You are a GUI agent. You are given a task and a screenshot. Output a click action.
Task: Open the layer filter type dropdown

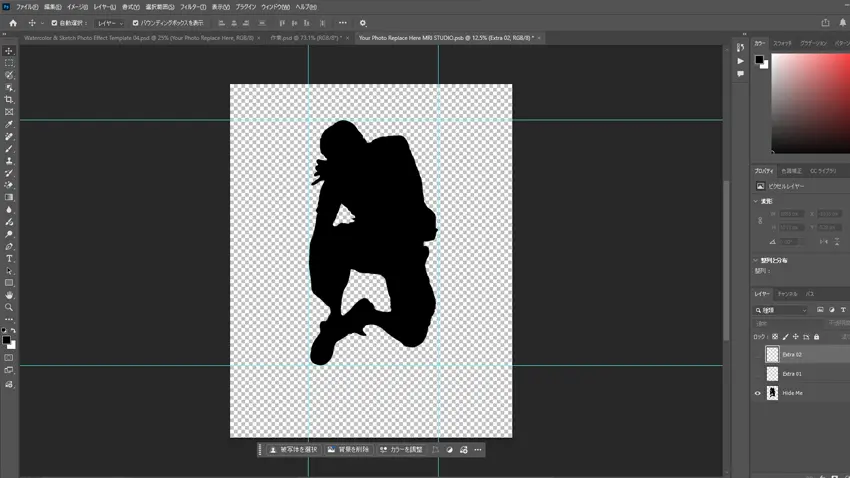(x=783, y=310)
